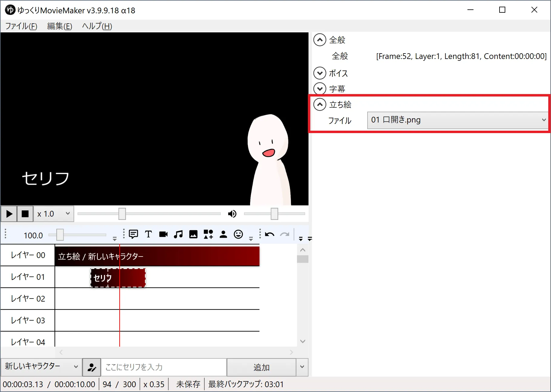
Task: Add a voice item with speech bubble icon
Action: click(133, 234)
